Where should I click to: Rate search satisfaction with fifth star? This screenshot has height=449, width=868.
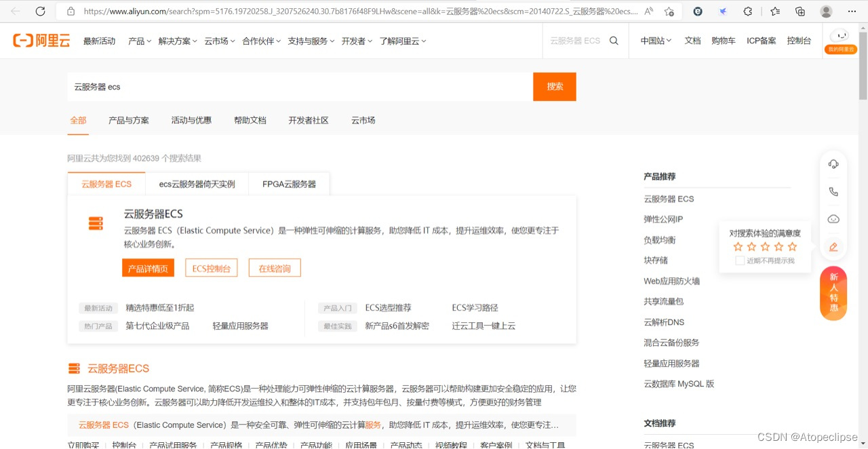click(x=792, y=247)
